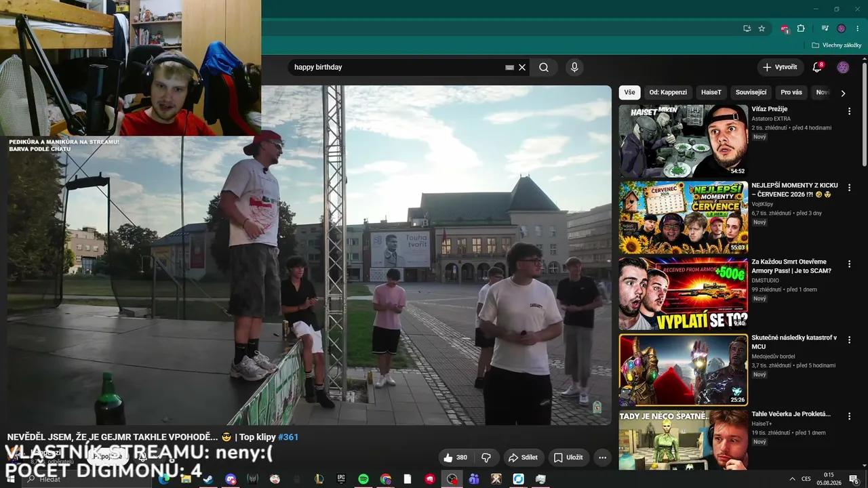The image size is (868, 488).
Task: Open the Chrome media controls icon
Action: point(825,28)
